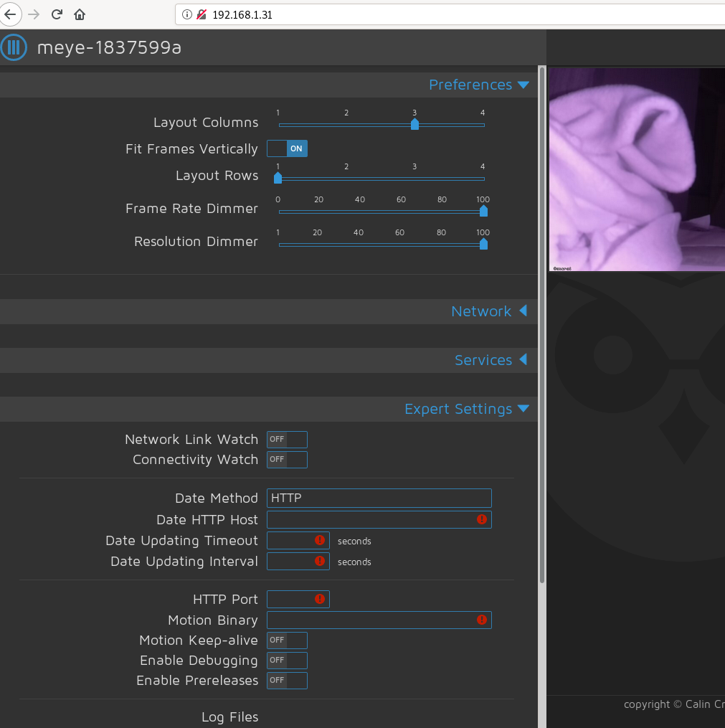Click the HTTP Port field
725x728 pixels.
[x=298, y=600]
